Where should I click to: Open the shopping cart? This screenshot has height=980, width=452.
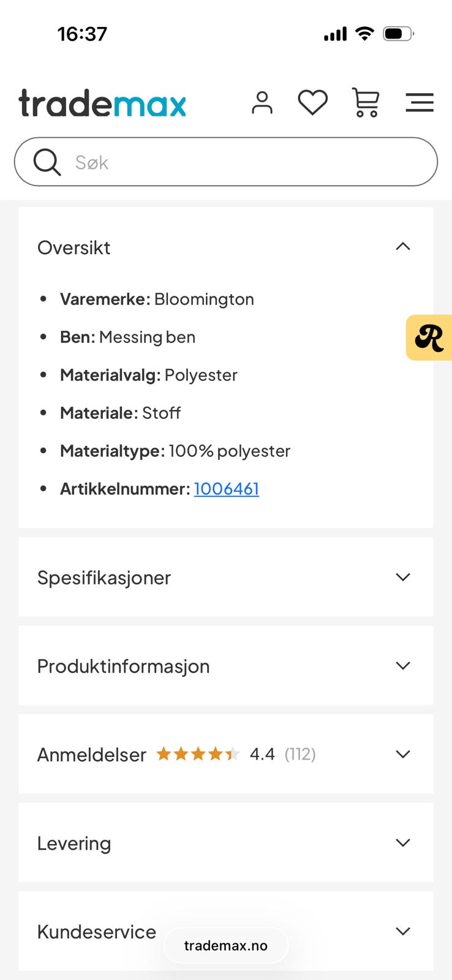click(366, 102)
